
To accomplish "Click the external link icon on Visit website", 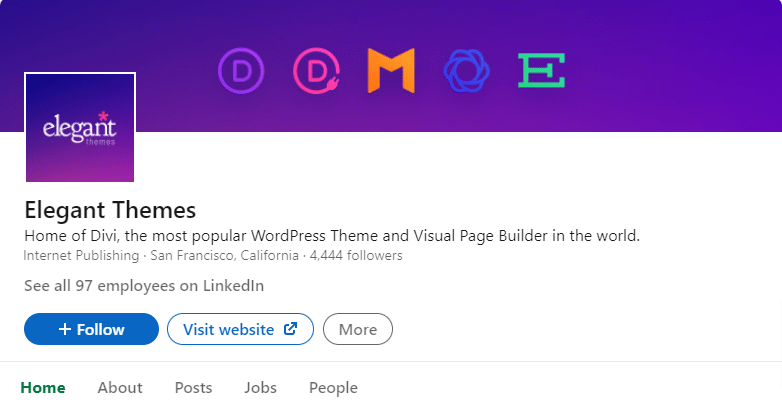I will 290,329.
